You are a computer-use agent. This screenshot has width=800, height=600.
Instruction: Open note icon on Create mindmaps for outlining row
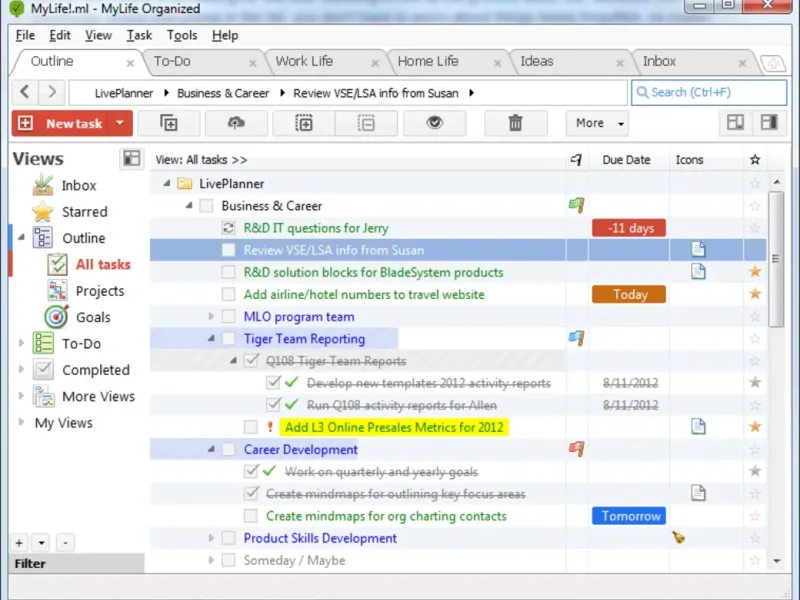pos(698,493)
